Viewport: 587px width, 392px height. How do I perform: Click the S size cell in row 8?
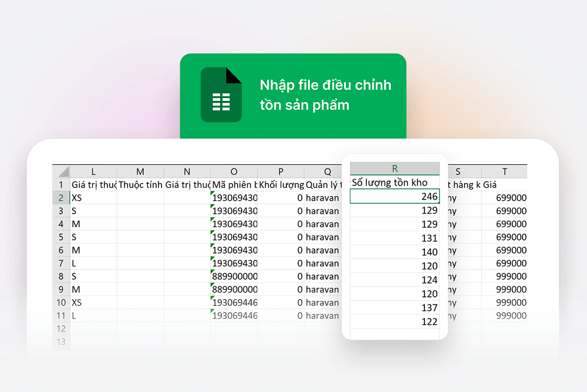[x=93, y=276]
